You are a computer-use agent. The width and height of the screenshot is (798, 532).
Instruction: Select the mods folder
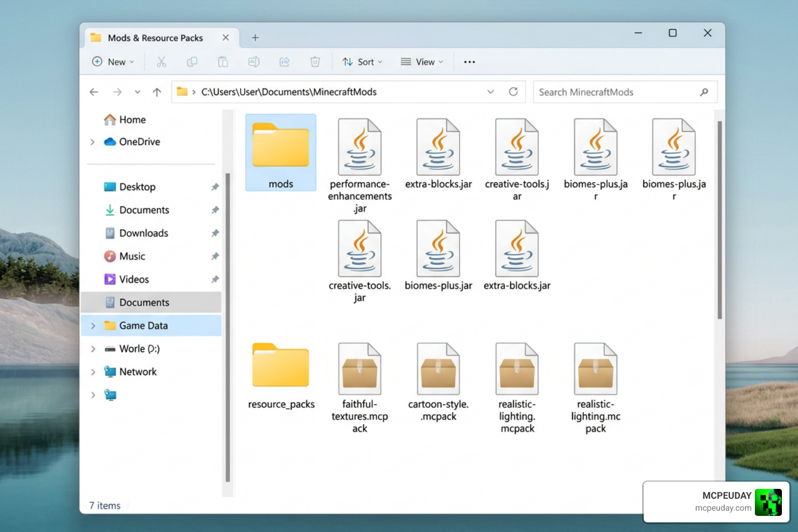click(281, 153)
